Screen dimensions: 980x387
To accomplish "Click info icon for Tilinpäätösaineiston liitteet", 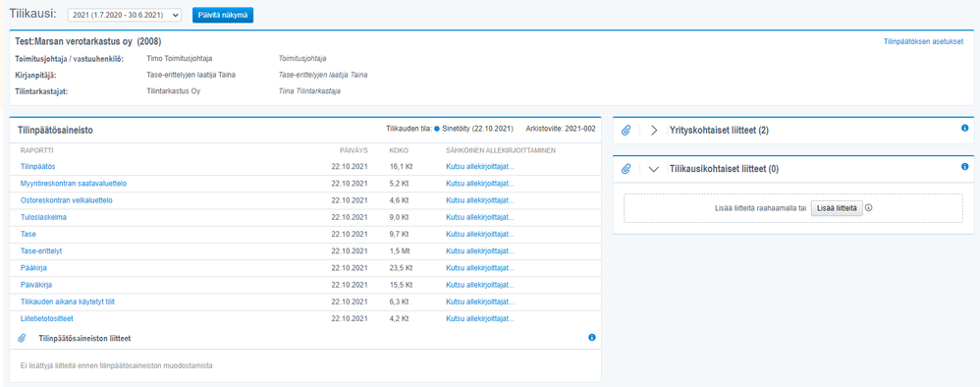I will click(x=592, y=338).
